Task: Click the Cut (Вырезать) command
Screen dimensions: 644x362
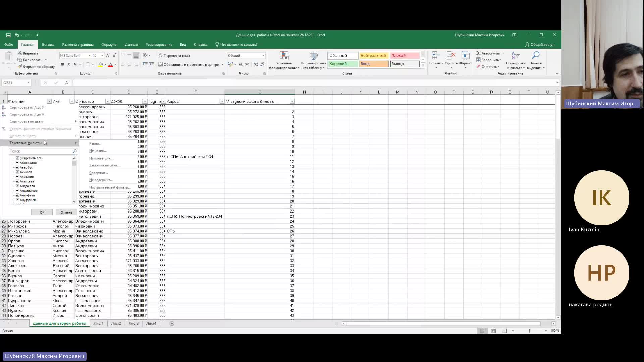Action: (x=28, y=53)
